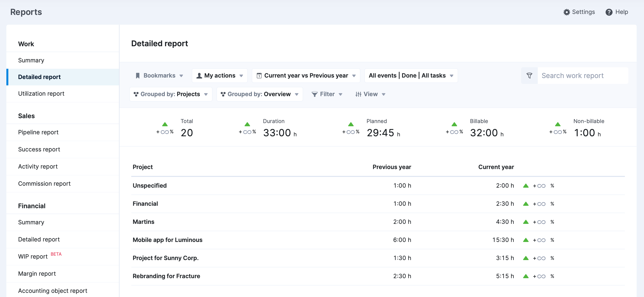Click the 15:30 h current year value
644x297 pixels.
click(x=503, y=240)
